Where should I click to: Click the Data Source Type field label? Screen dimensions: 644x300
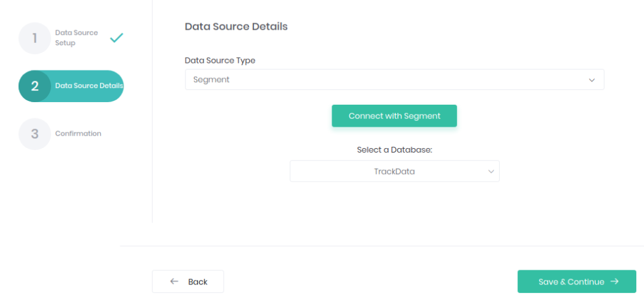coord(220,60)
